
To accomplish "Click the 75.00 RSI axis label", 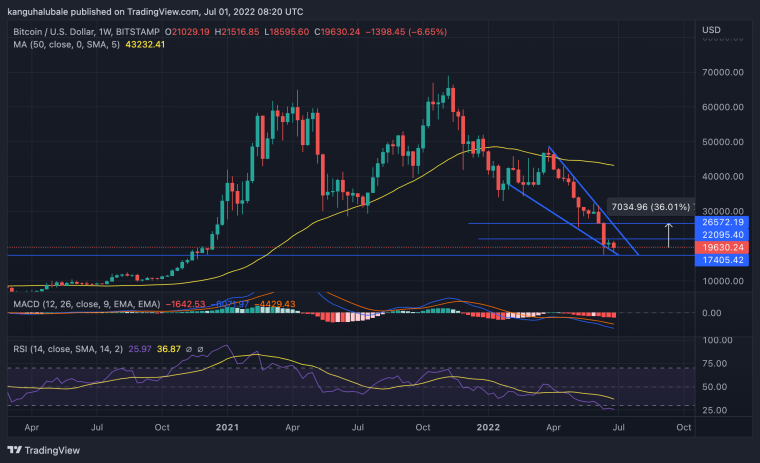I will [x=714, y=364].
